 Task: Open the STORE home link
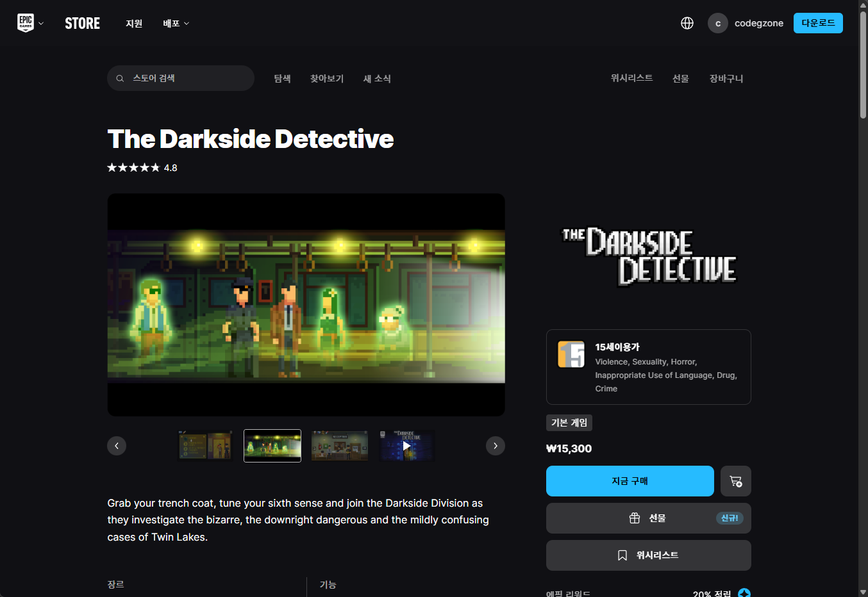(x=83, y=23)
